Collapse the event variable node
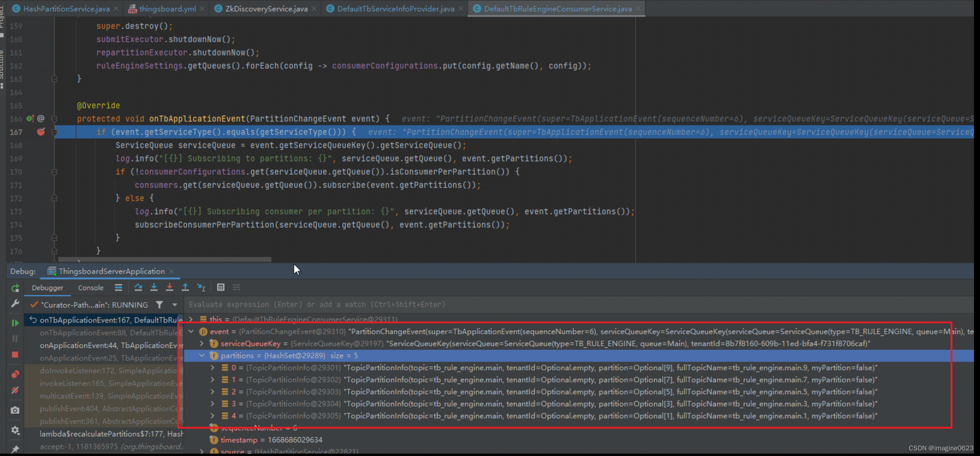980x456 pixels. (192, 331)
